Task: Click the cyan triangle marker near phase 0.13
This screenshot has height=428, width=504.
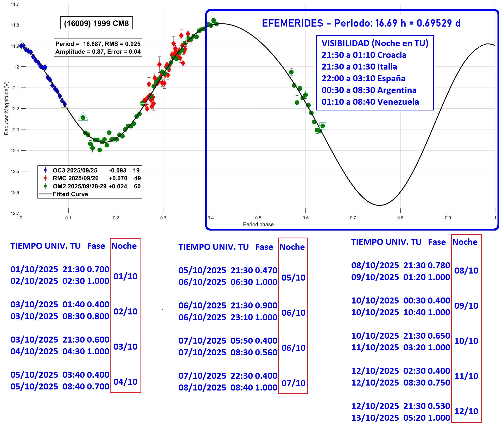Action: tap(83, 117)
